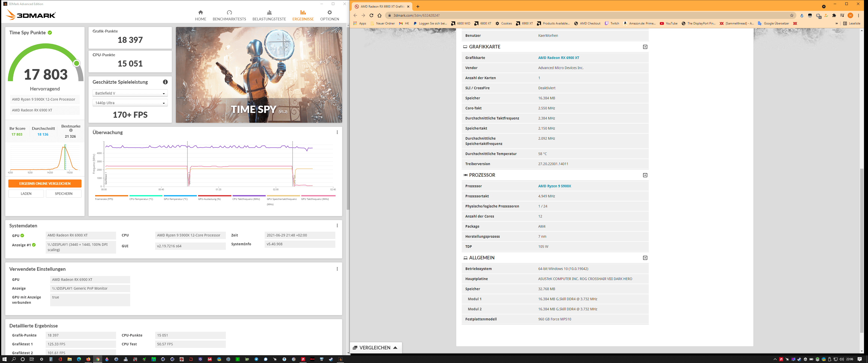
Task: Open the OPTIONEN gear settings
Action: tap(329, 12)
